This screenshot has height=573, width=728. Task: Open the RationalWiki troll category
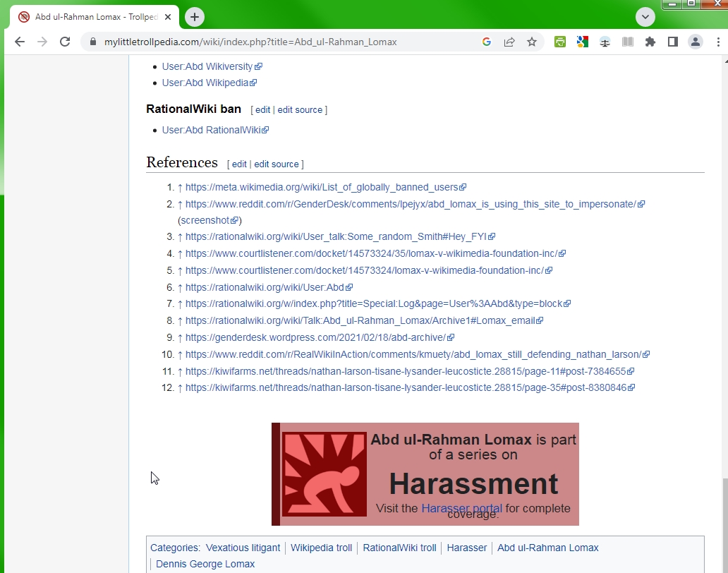[399, 548]
